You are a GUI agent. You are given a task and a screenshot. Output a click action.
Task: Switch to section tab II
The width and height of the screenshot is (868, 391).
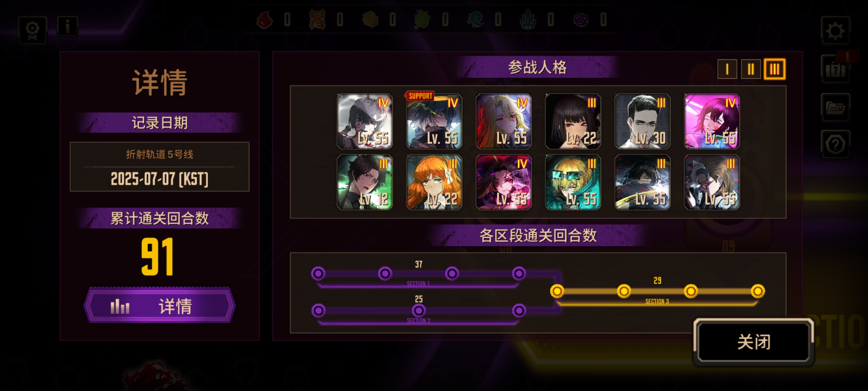click(x=751, y=69)
